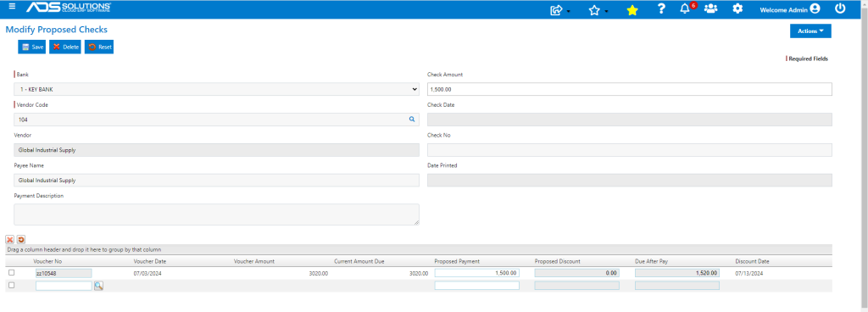The height and width of the screenshot is (312, 868).
Task: Click the Check Amount field 1,500.00
Action: point(630,89)
